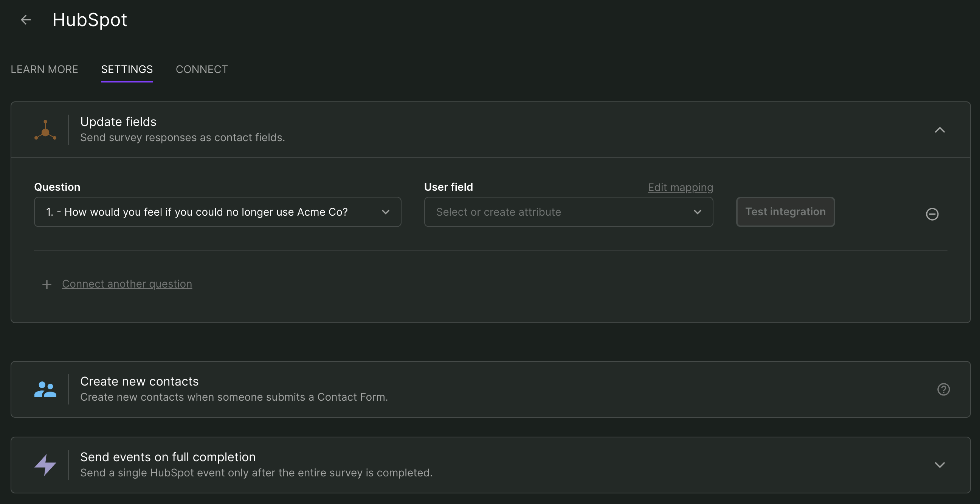Switch to the Learn More tab
The image size is (980, 504).
[x=44, y=69]
